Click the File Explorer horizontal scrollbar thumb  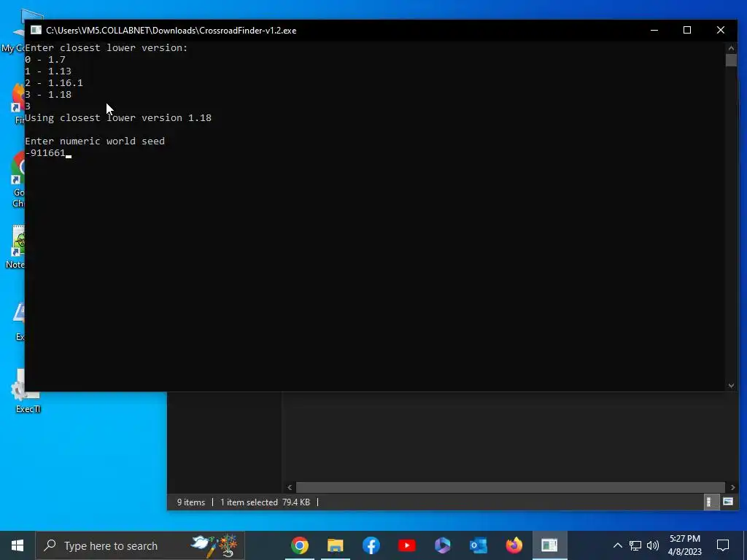511,487
